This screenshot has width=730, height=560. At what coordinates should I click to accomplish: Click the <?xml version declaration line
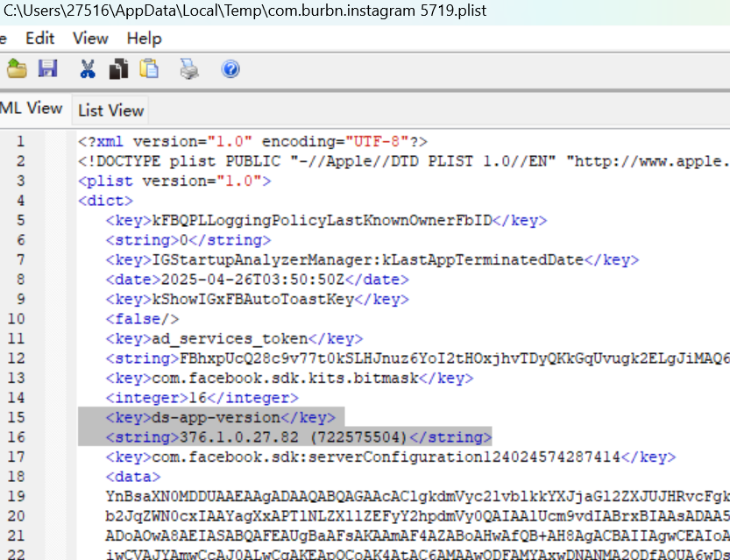pyautogui.click(x=252, y=141)
